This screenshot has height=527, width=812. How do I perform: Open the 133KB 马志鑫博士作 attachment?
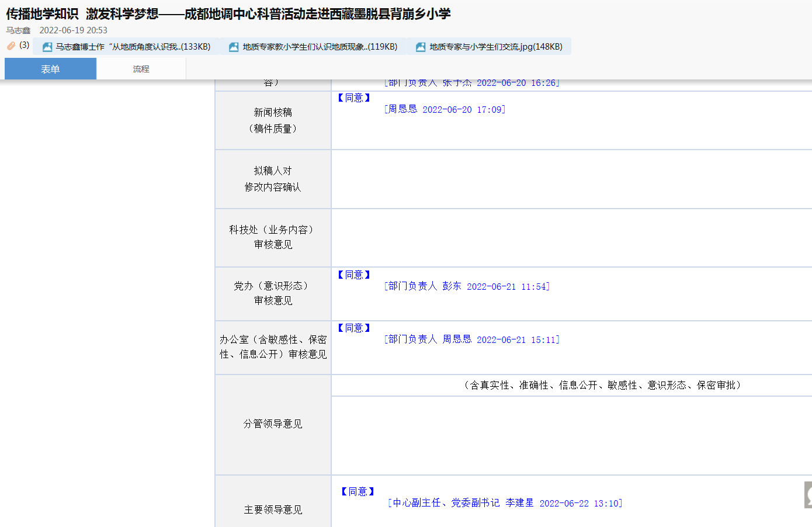133,47
